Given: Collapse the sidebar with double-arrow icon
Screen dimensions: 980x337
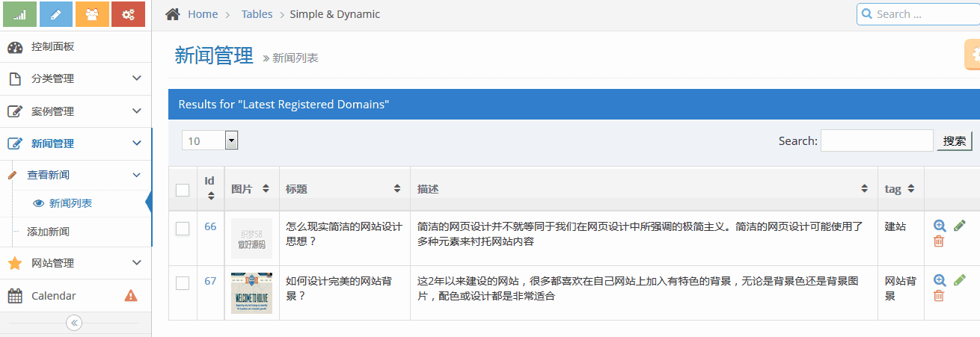Looking at the screenshot, I should coord(74,323).
